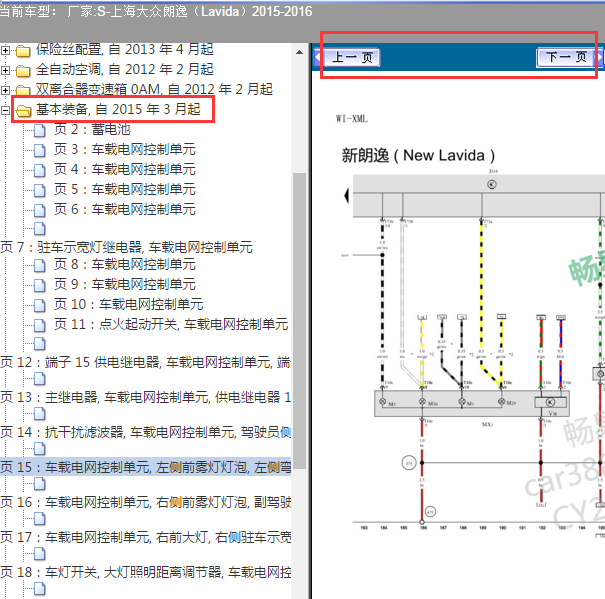The width and height of the screenshot is (605, 599).
Task: Click document icon beside 页 6
Action: (x=39, y=211)
